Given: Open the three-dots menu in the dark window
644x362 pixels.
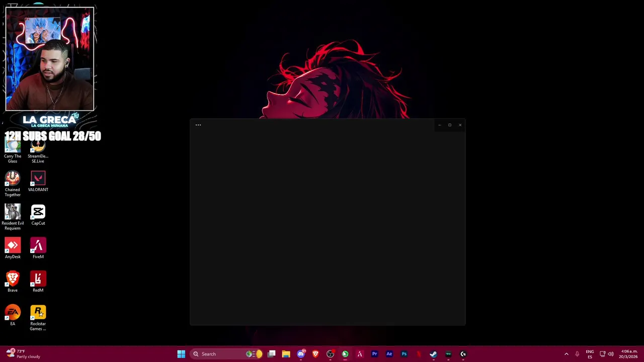Looking at the screenshot, I should pyautogui.click(x=198, y=125).
